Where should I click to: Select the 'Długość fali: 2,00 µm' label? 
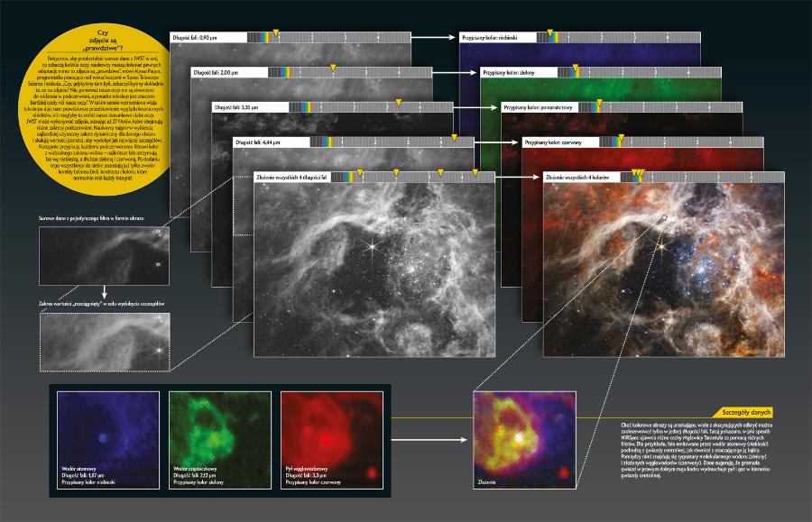click(x=217, y=71)
